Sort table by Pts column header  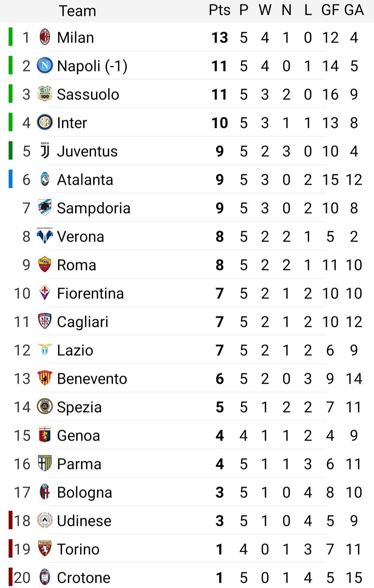coord(220,10)
